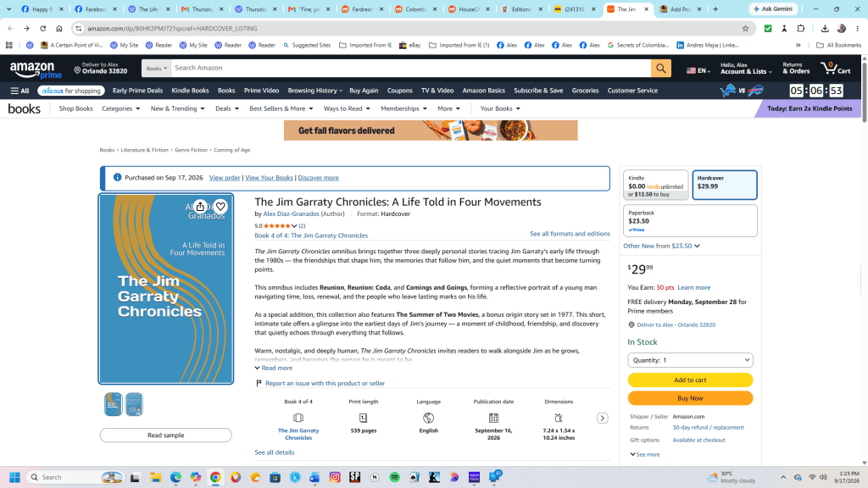Select the second book cover thumbnail

click(x=134, y=404)
